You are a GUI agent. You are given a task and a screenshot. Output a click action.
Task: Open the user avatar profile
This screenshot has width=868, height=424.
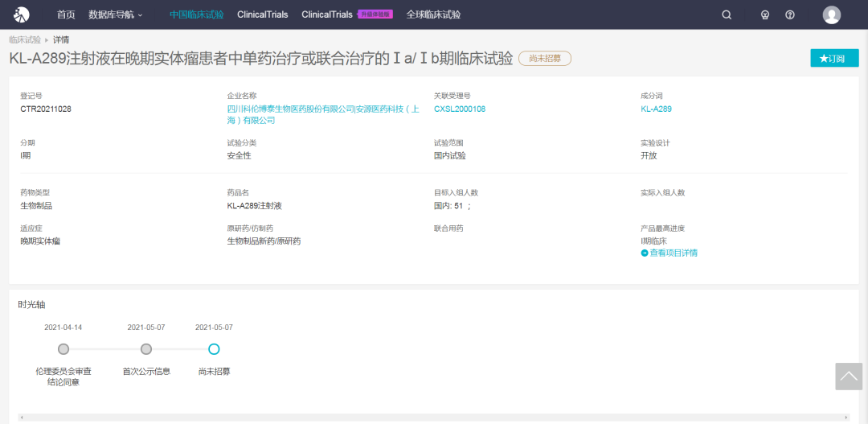tap(832, 15)
